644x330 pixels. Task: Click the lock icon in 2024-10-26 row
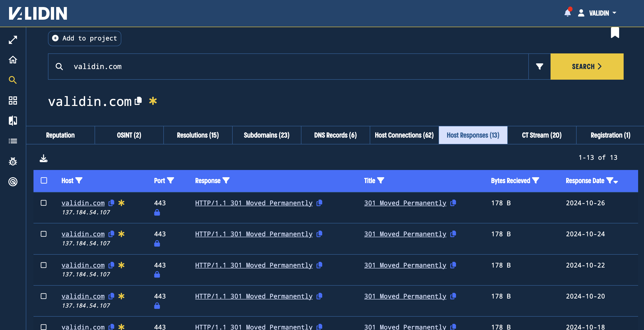(157, 213)
